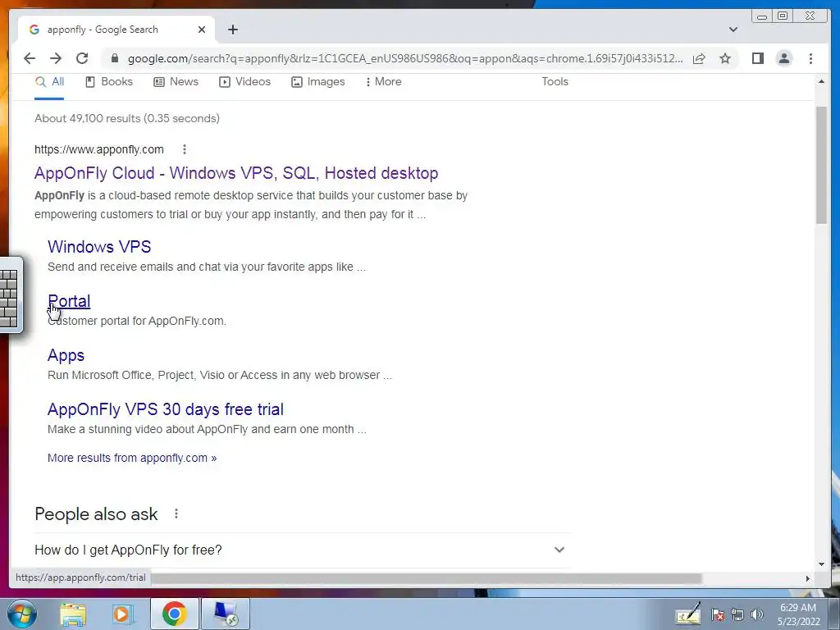Open the search Tools options
The width and height of the screenshot is (840, 630).
(x=555, y=82)
